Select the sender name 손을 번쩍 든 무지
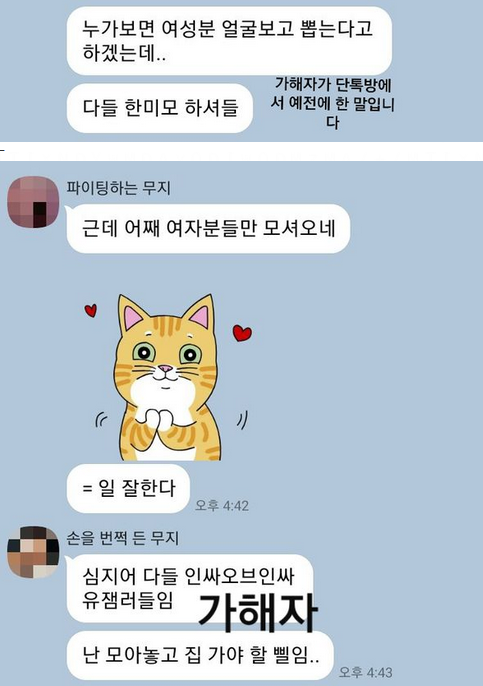This screenshot has width=483, height=686. [x=123, y=538]
